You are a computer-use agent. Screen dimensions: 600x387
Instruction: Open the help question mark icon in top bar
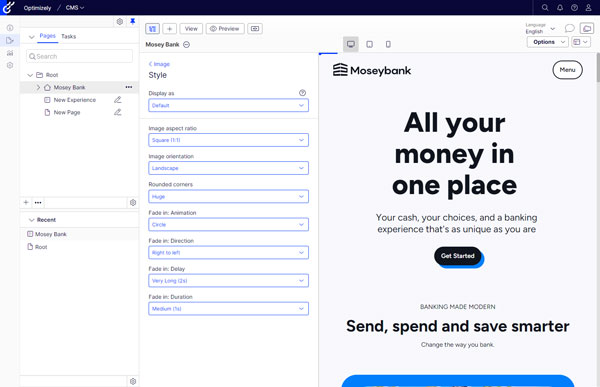(574, 7)
